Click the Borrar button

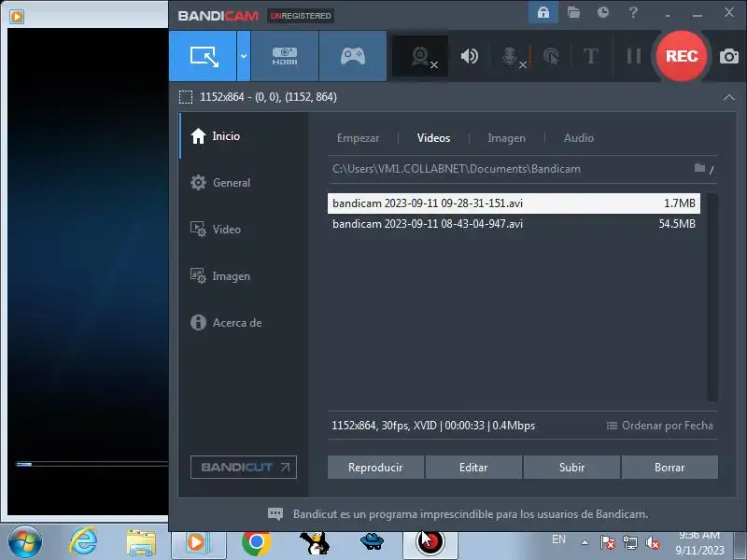[669, 468]
